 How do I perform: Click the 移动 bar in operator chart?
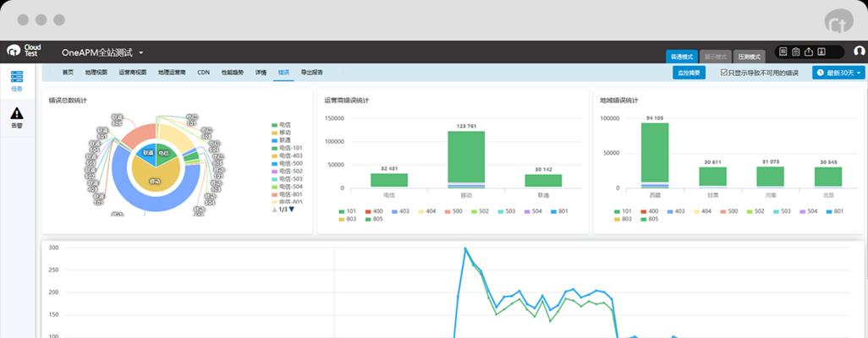click(x=466, y=160)
